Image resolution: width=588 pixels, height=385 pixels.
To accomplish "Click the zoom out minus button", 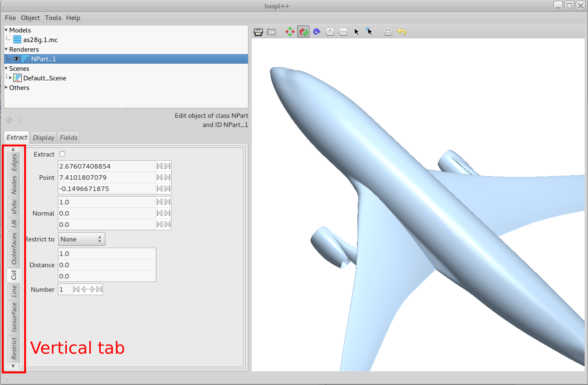I will [343, 32].
